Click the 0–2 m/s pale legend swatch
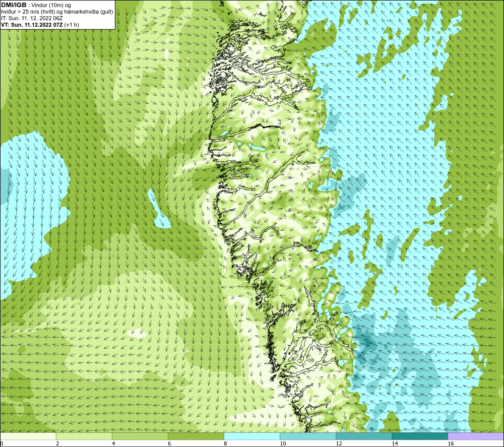Viewport: 504px width, 447px height. tap(28, 436)
